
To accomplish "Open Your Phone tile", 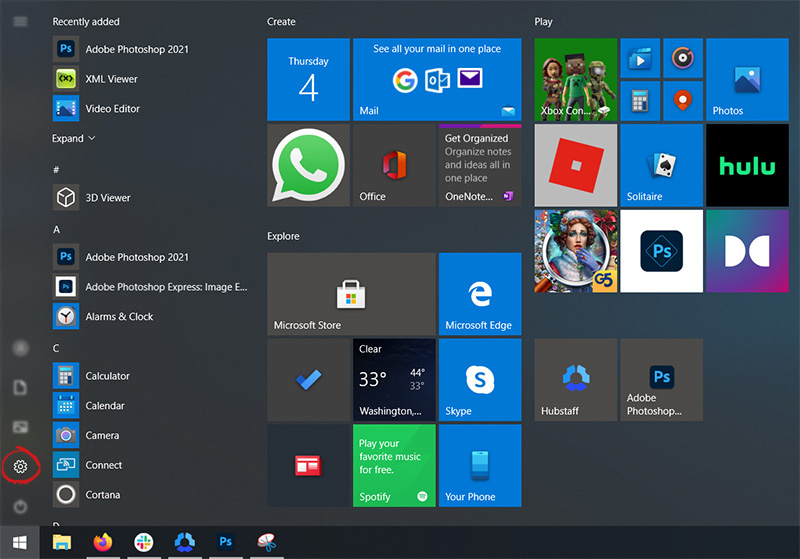I will click(480, 466).
